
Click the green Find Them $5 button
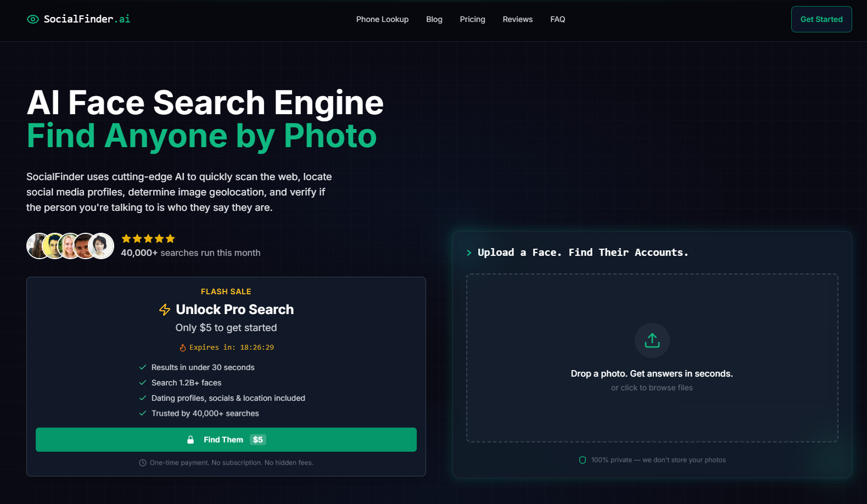point(226,440)
